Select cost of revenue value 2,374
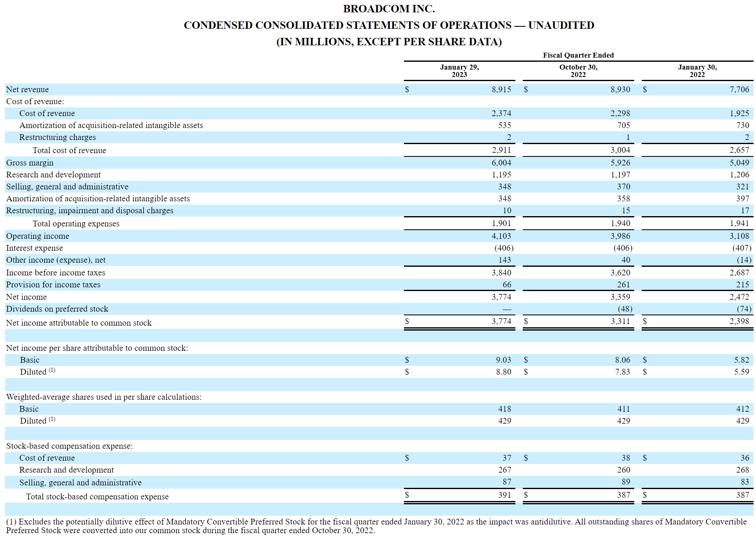 (501, 113)
